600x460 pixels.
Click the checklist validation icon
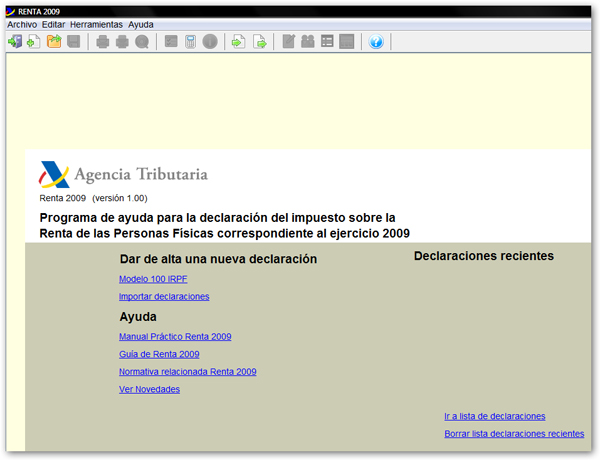(171, 41)
